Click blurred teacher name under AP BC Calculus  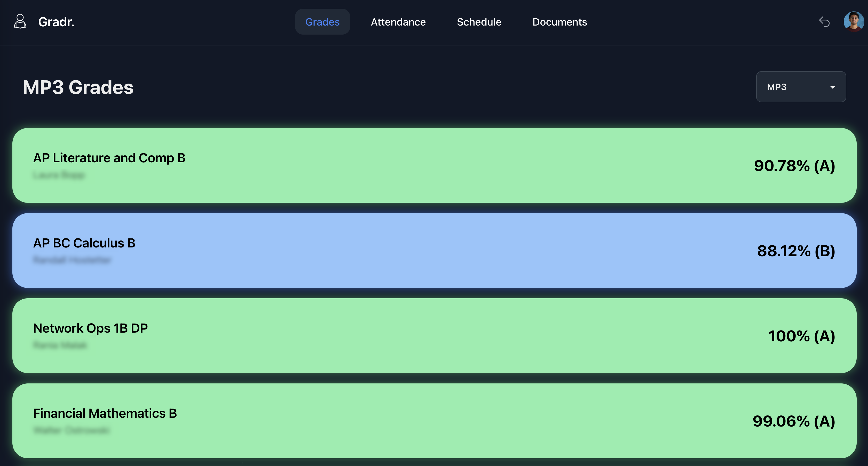pos(72,260)
